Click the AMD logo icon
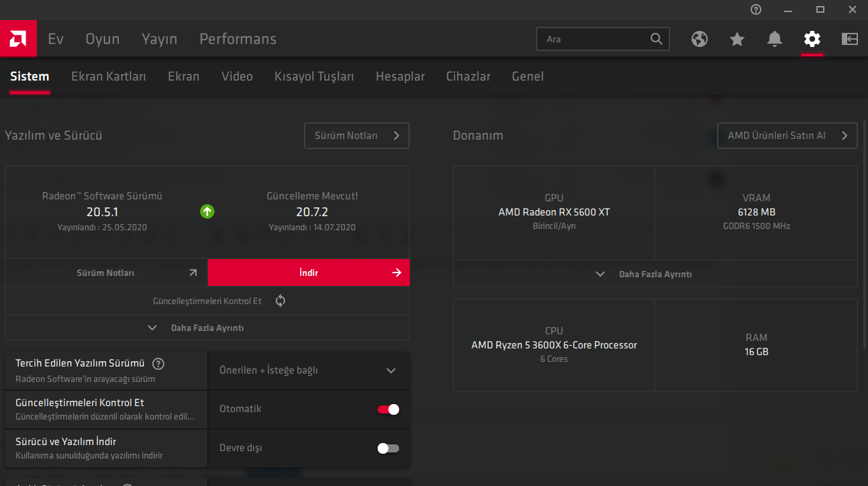The width and height of the screenshot is (868, 486). pos(18,39)
